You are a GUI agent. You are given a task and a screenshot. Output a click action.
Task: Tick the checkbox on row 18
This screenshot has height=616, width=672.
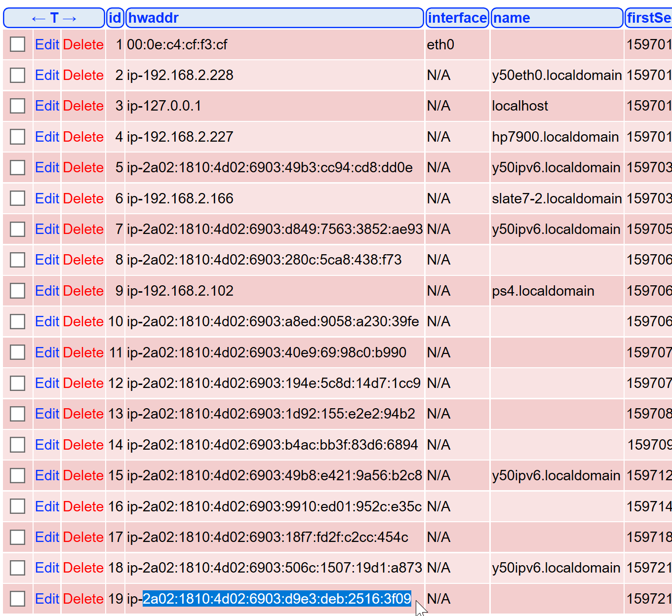(17, 568)
